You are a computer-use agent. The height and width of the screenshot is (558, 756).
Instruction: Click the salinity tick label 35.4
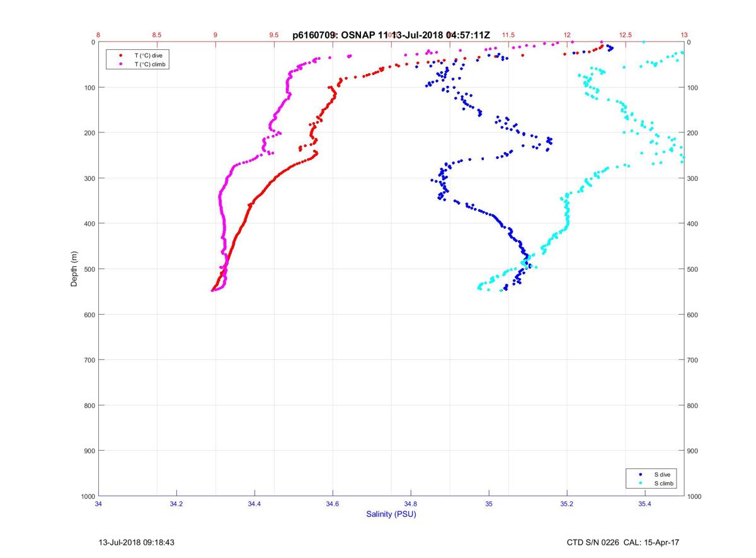point(645,504)
